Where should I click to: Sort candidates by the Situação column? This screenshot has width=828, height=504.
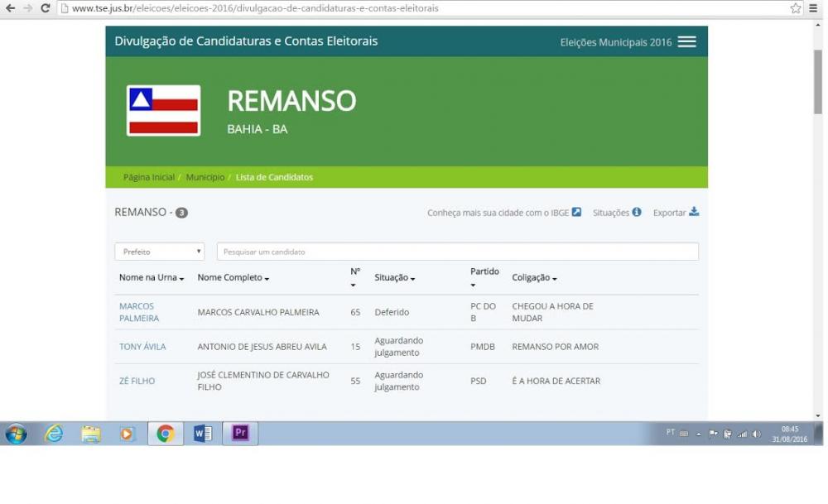(394, 278)
